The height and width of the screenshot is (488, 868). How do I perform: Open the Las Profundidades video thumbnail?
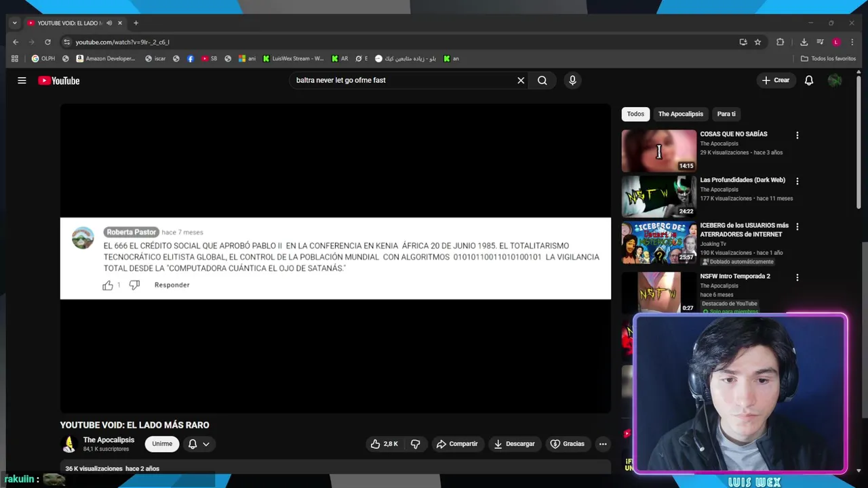659,197
